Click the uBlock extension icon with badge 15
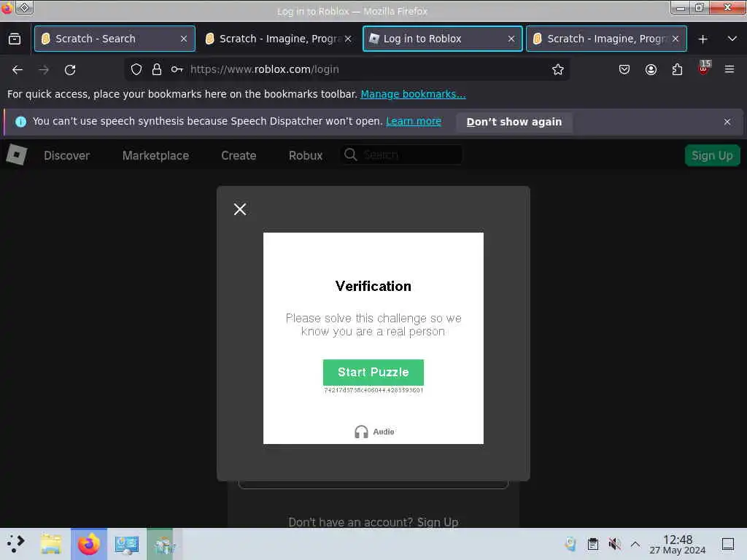 click(704, 68)
